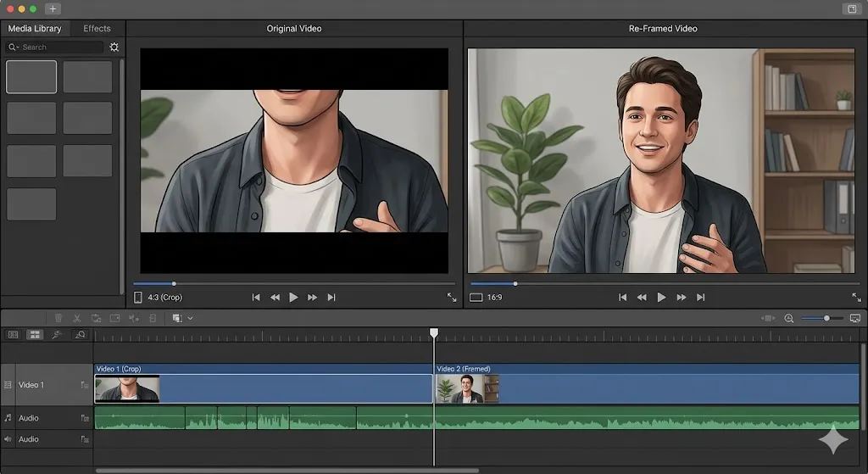Click the trash delete icon in timeline toolbar
Image resolution: width=868 pixels, height=474 pixels.
pyautogui.click(x=58, y=318)
